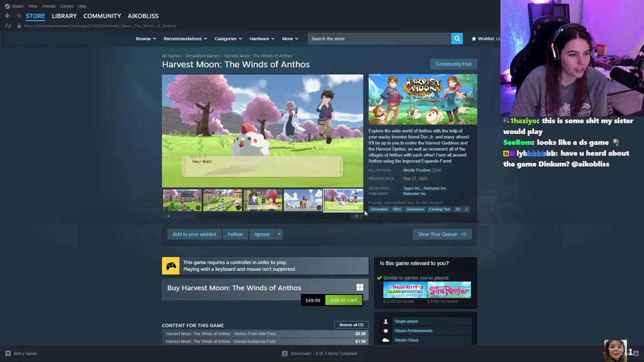Open the Wishlist star link

tap(485, 39)
